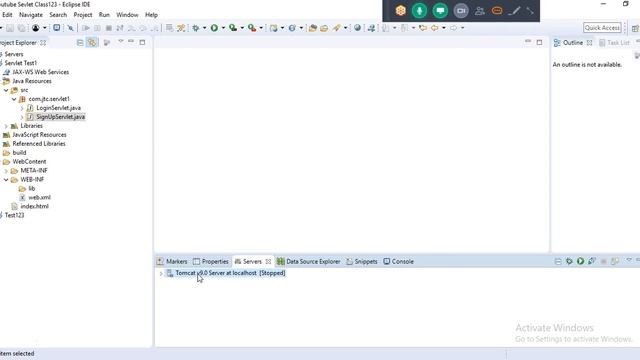Mute microphone in recording bar
640x360 pixels.
(x=420, y=11)
